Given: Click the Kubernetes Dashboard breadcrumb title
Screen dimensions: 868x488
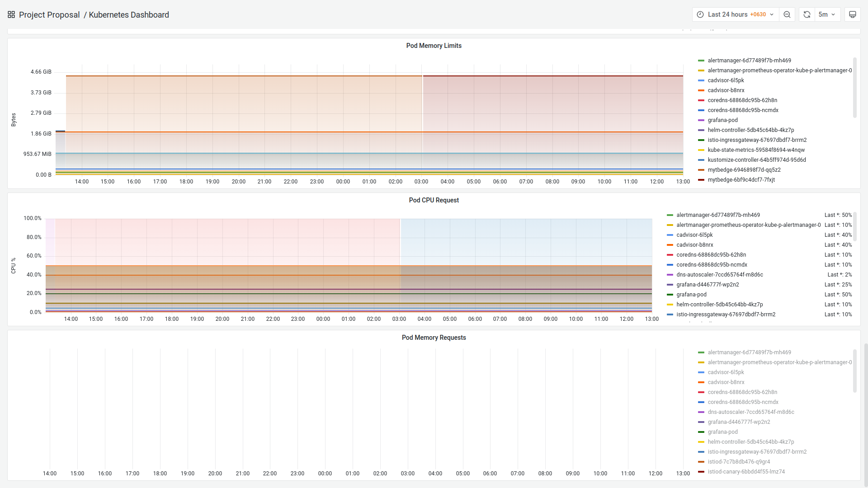Looking at the screenshot, I should point(129,15).
